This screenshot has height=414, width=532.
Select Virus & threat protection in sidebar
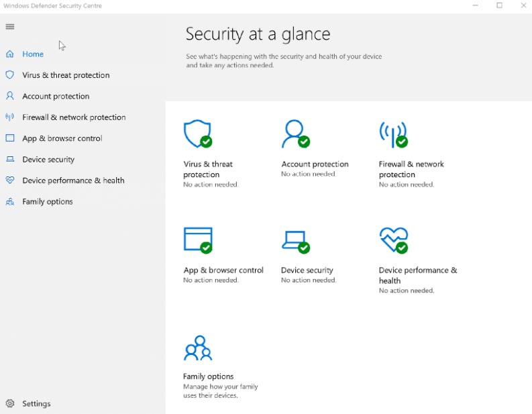tap(66, 75)
